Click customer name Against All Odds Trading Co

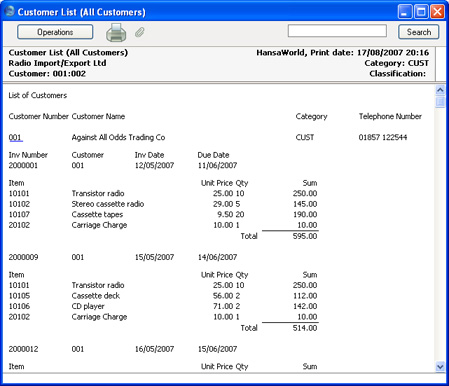[x=118, y=137]
